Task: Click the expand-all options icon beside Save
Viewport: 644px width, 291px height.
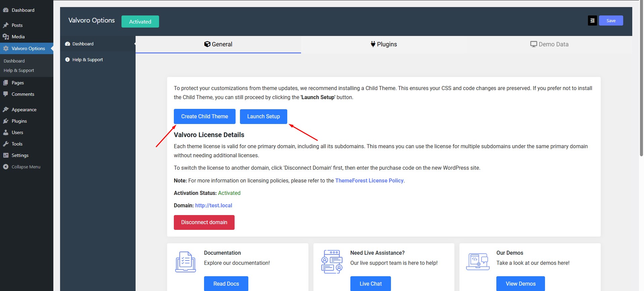Action: tap(592, 21)
